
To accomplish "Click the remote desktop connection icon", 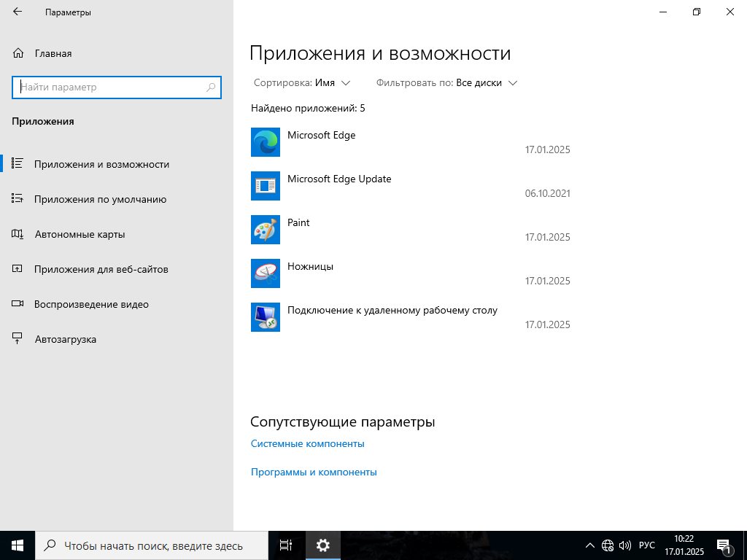I will pyautogui.click(x=266, y=317).
